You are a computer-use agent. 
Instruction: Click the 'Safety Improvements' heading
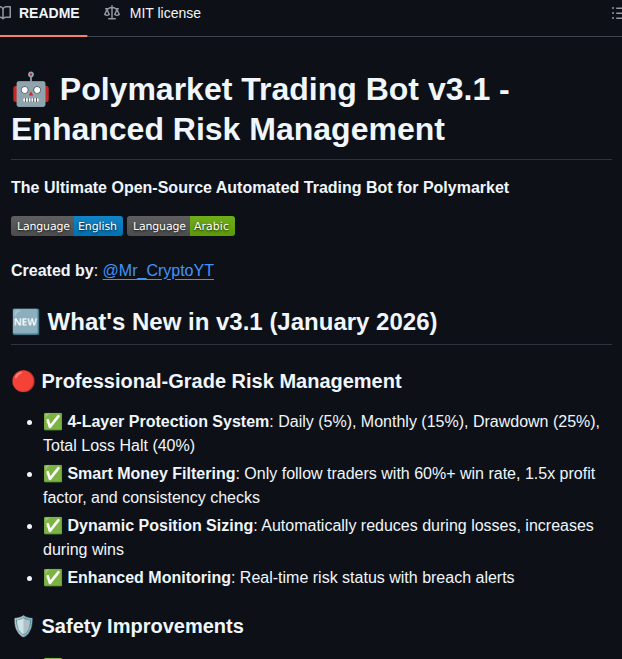click(142, 626)
